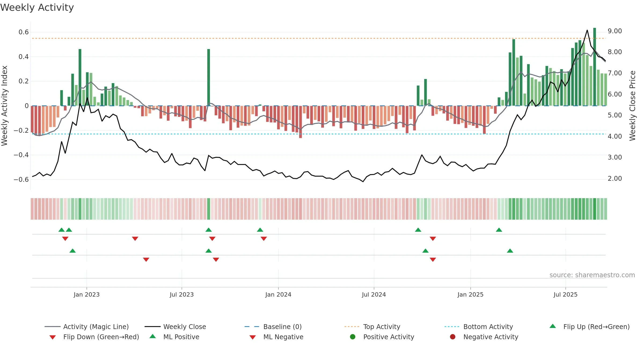Click the Weekly Activity chart title

point(37,8)
